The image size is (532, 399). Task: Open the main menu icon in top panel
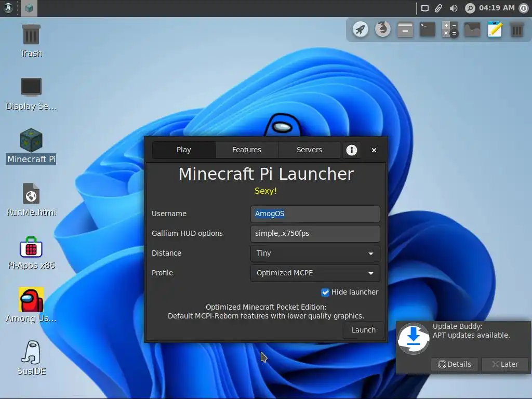(8, 8)
